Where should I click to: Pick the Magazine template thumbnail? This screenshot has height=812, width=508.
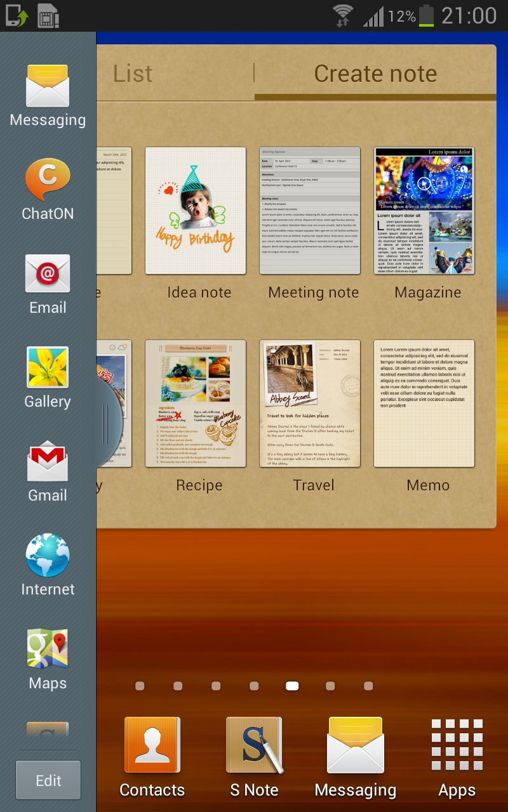[x=424, y=211]
